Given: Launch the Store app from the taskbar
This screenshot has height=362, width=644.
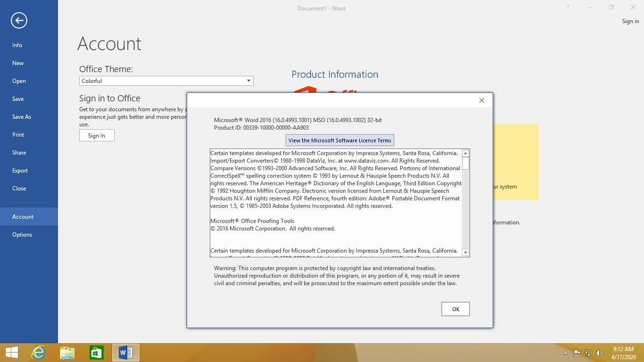Looking at the screenshot, I should coord(97,353).
